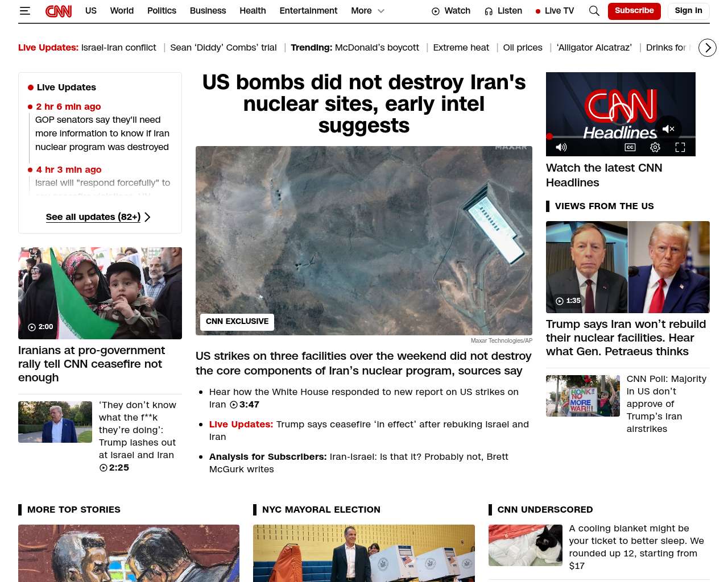Open Live TV with red dot
The height and width of the screenshot is (582, 728).
pos(555,11)
